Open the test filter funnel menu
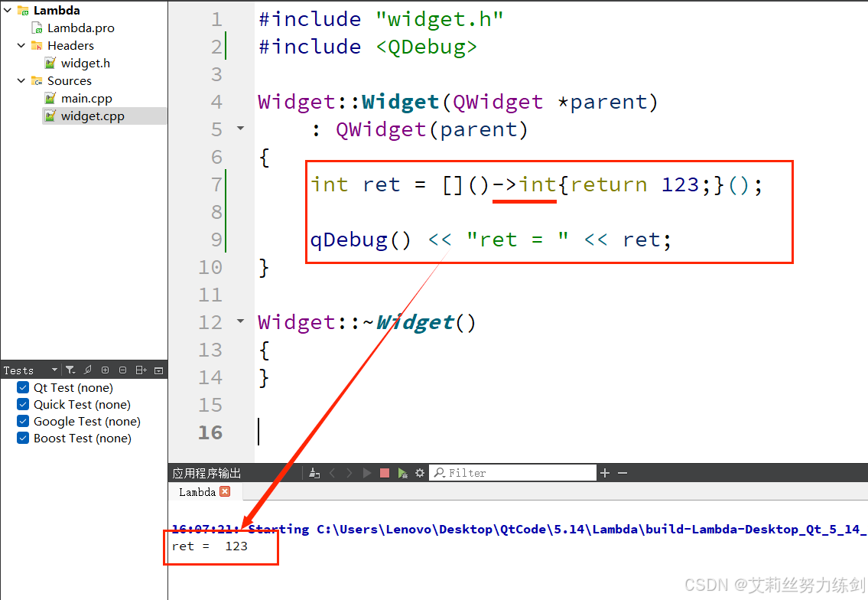 tap(70, 370)
